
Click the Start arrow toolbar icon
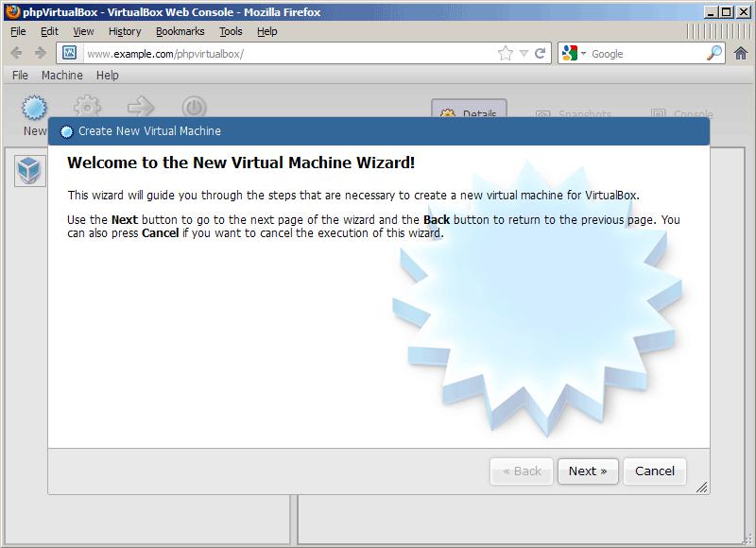141,106
